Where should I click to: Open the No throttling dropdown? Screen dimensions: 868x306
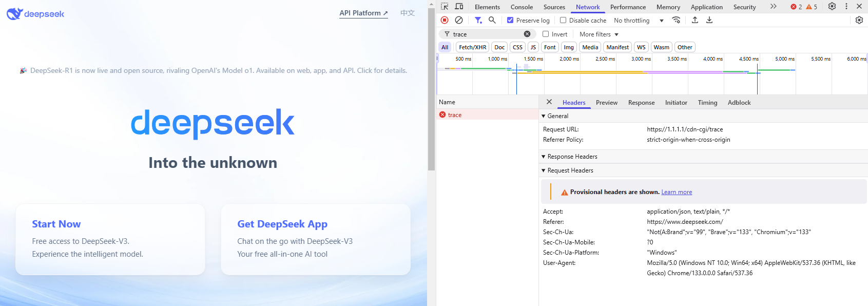tap(639, 21)
